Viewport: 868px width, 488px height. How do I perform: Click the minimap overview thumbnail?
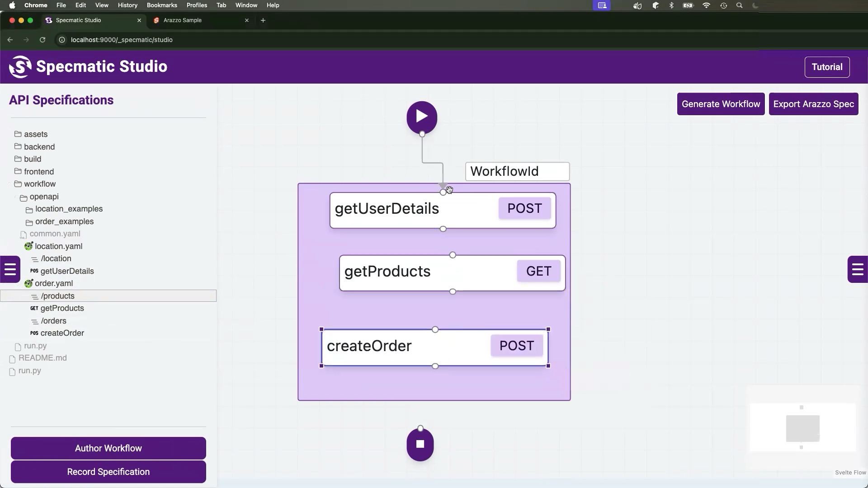coord(802,427)
